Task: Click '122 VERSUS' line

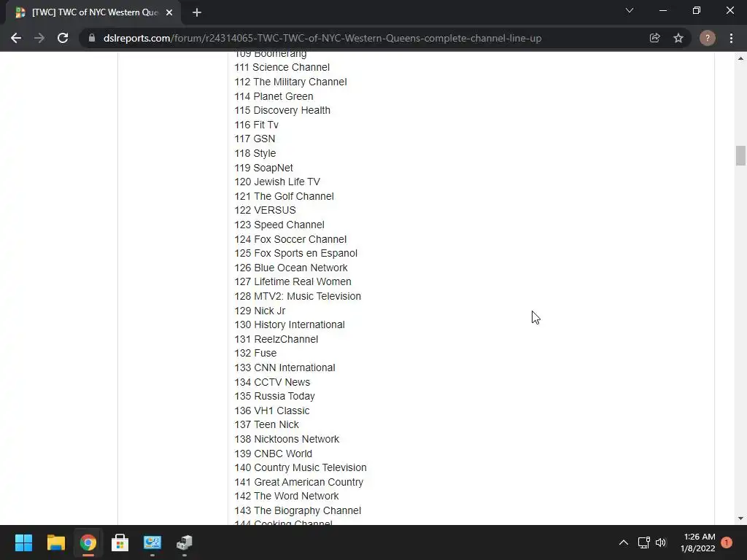Action: click(266, 211)
